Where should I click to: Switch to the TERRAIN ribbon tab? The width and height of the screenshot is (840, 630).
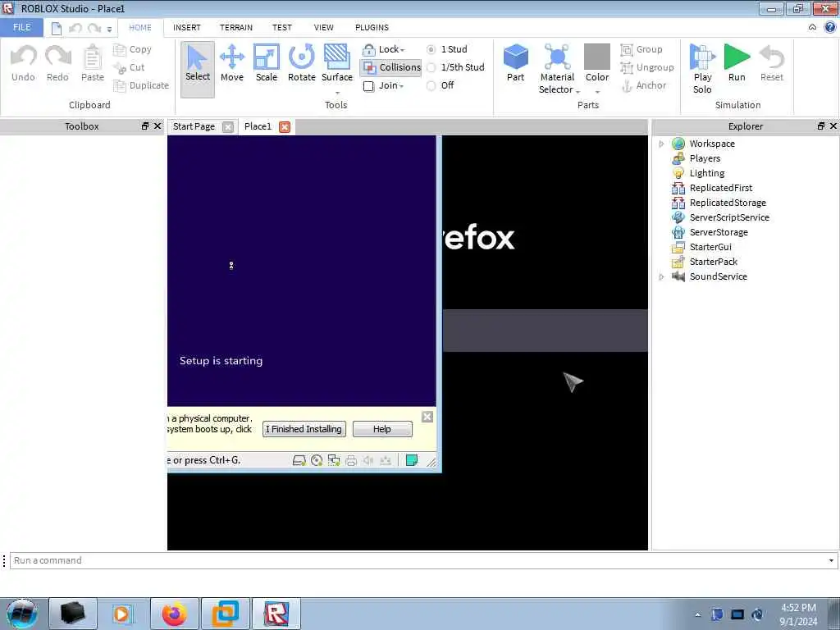236,27
